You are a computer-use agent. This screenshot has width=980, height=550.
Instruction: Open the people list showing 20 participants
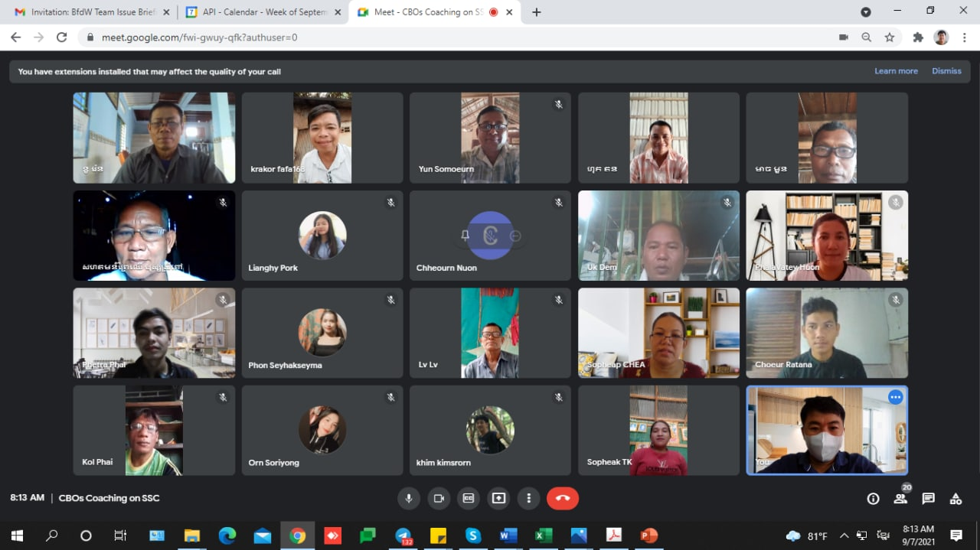[900, 499]
